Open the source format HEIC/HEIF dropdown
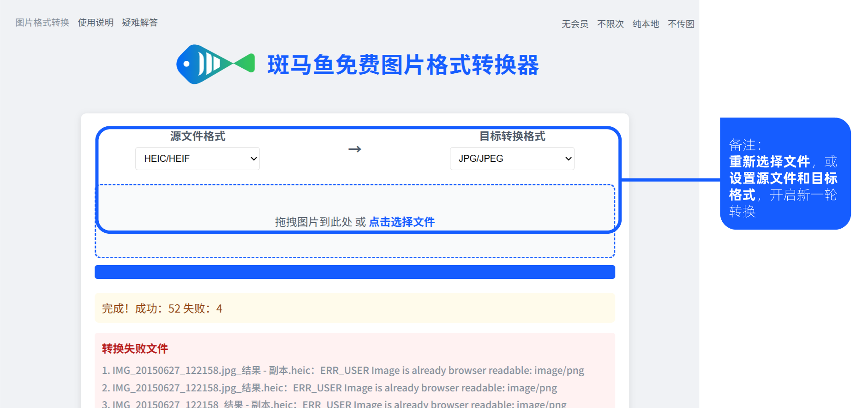868x408 pixels. click(x=198, y=159)
